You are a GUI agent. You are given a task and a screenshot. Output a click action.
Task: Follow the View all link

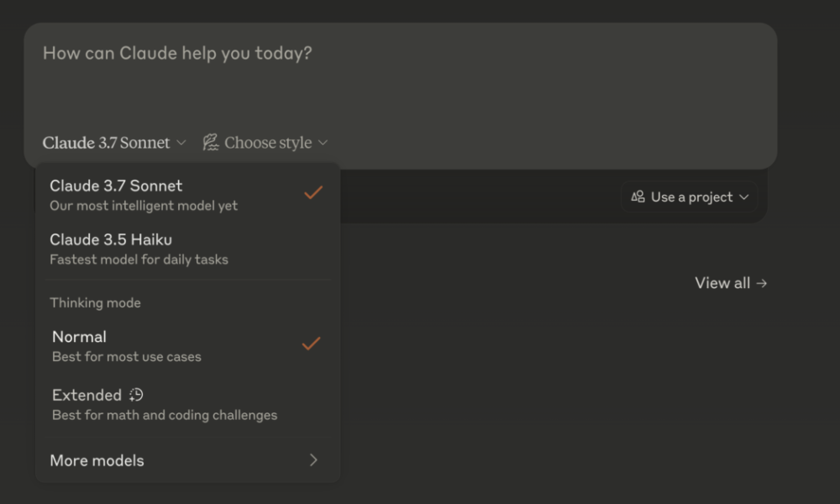click(722, 283)
